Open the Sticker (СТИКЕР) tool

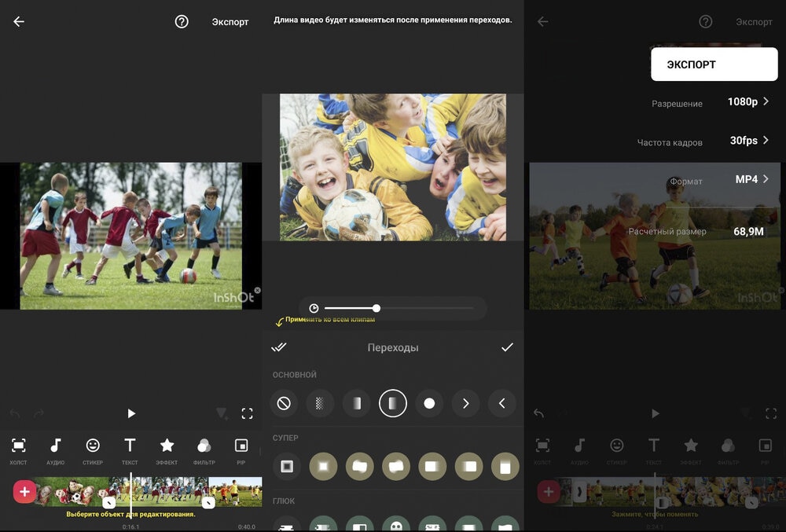point(93,446)
